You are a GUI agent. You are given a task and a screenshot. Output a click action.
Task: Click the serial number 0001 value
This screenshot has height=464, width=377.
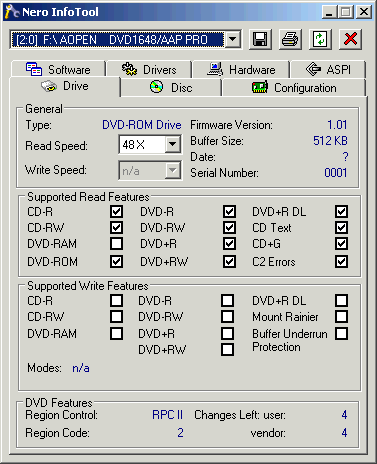(x=336, y=173)
